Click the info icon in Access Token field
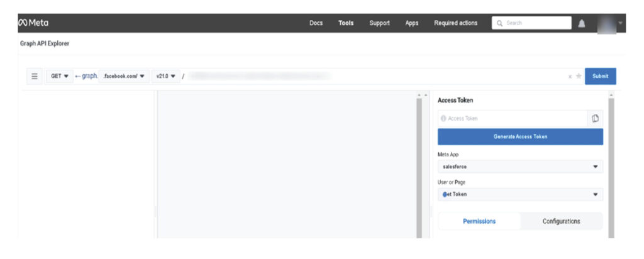The width and height of the screenshot is (644, 259). tap(443, 118)
